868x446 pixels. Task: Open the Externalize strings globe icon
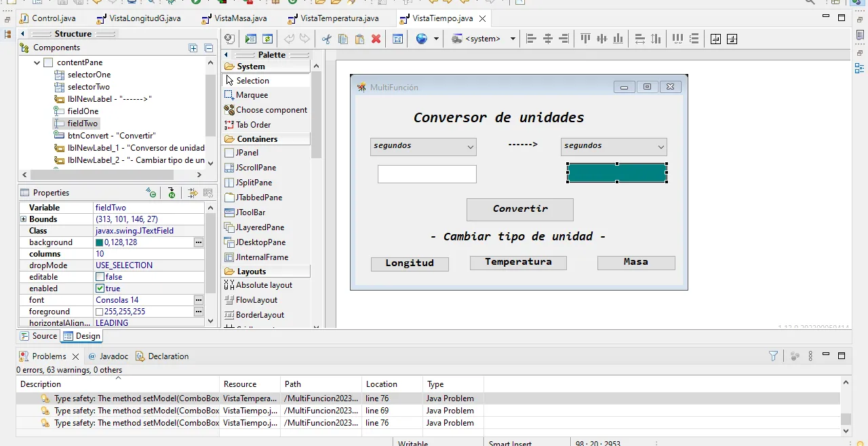422,39
